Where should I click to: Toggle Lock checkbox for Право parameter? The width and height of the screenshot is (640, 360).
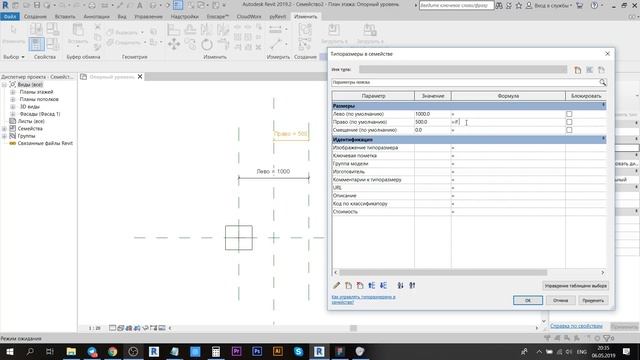coord(569,122)
